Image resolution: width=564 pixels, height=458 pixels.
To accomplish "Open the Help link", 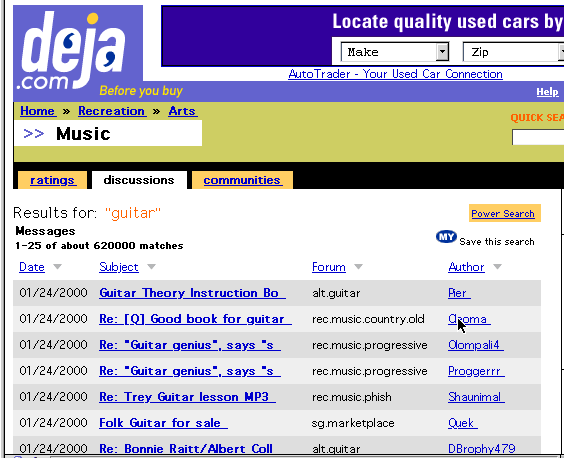I will tap(547, 92).
